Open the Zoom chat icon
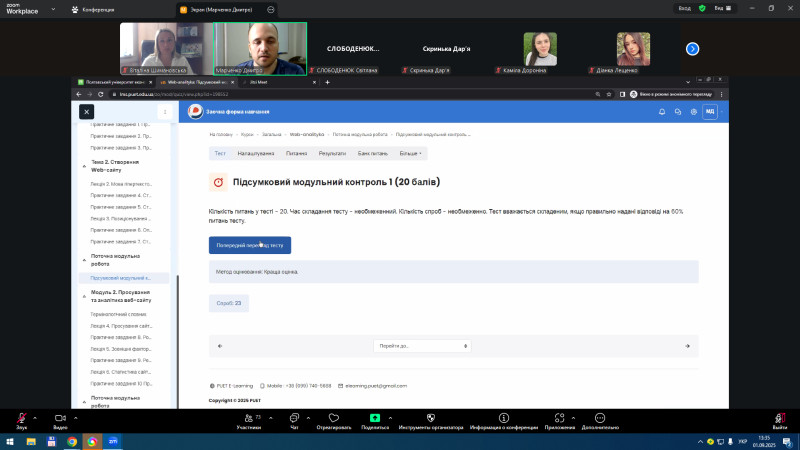The height and width of the screenshot is (450, 800). [x=294, y=417]
